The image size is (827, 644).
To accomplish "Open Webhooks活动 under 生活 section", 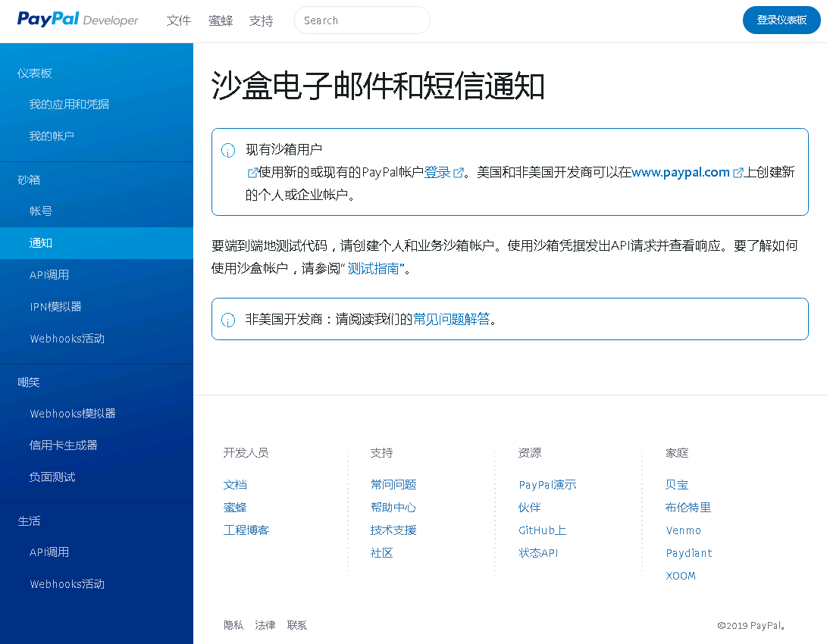I will point(67,584).
